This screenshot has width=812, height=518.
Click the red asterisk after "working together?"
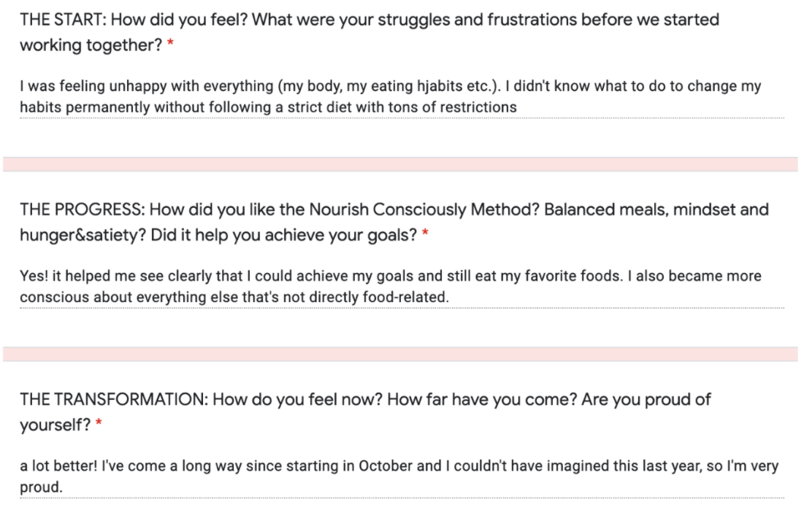(x=170, y=46)
